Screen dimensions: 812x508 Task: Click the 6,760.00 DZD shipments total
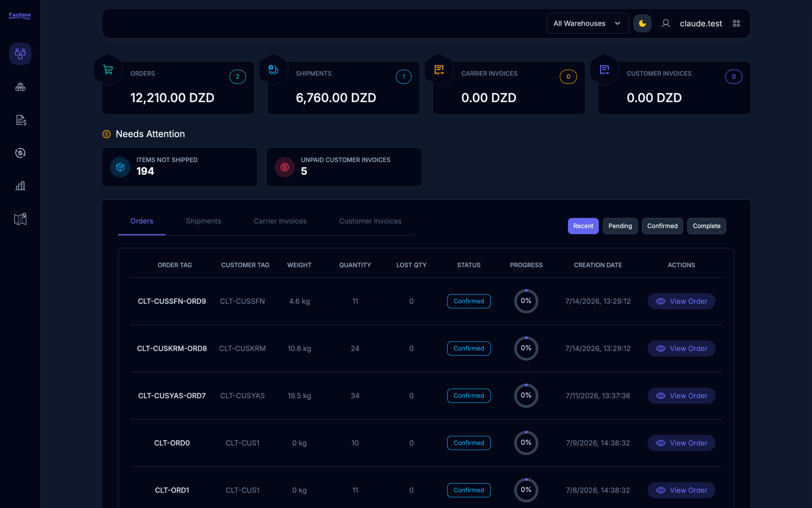pos(336,98)
